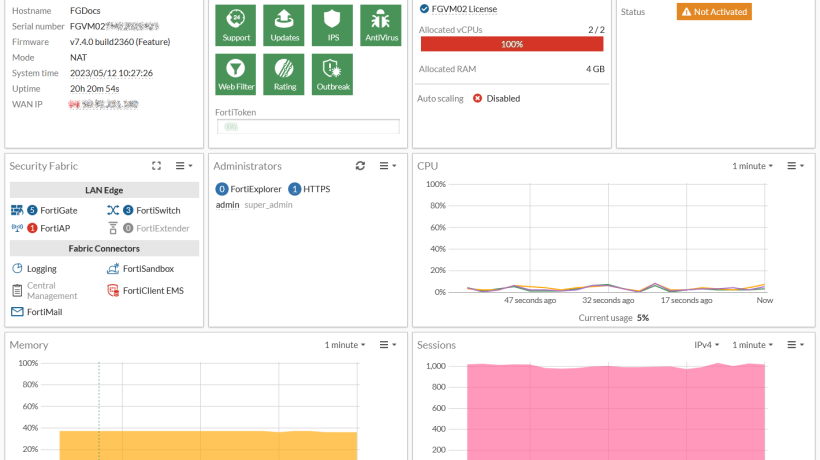The width and height of the screenshot is (820, 460).
Task: Open the Sessions IPv4 dropdown
Action: pyautogui.click(x=707, y=345)
